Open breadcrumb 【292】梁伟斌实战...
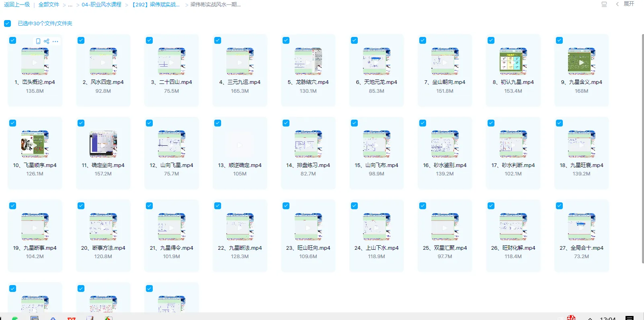 click(x=156, y=5)
